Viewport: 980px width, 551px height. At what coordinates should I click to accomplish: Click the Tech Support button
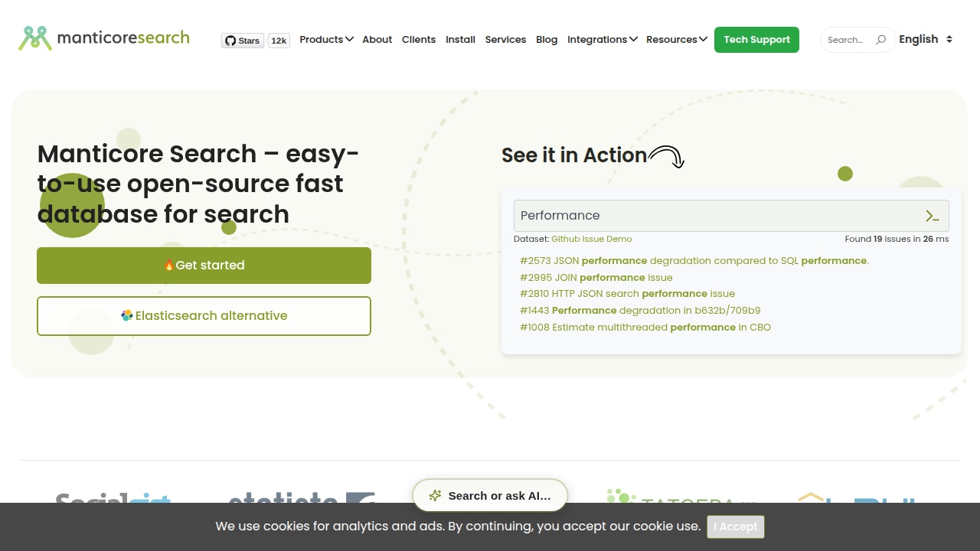point(756,40)
